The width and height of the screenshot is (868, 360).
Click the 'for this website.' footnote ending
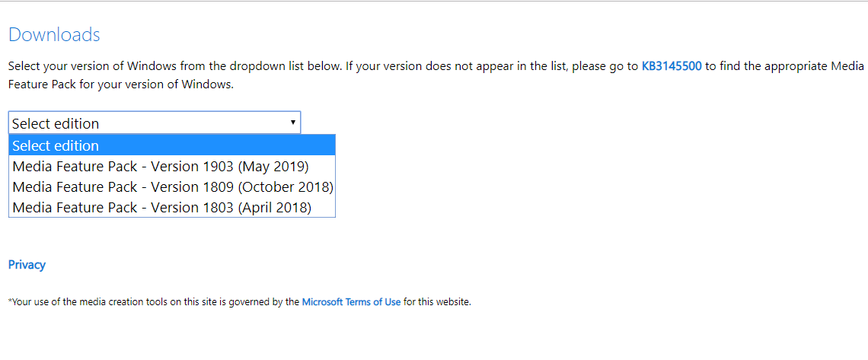coord(437,302)
